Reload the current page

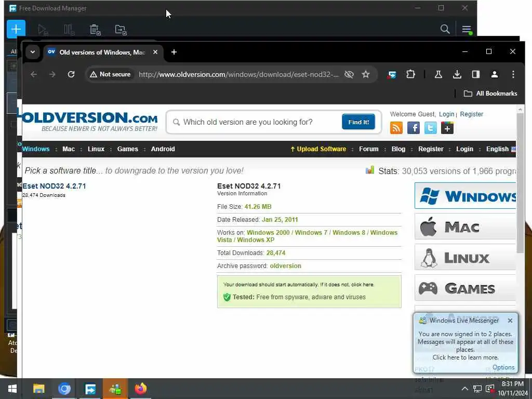click(x=71, y=74)
